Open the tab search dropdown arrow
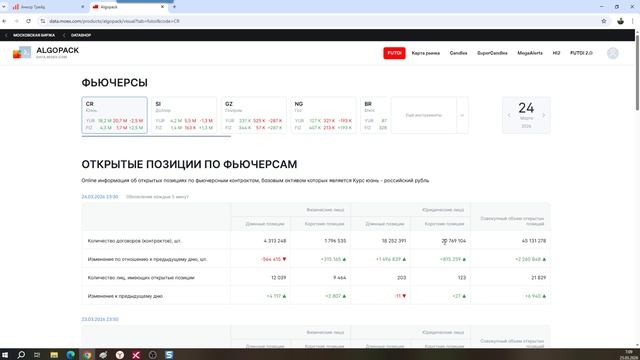640x360 pixels. [x=4, y=7]
